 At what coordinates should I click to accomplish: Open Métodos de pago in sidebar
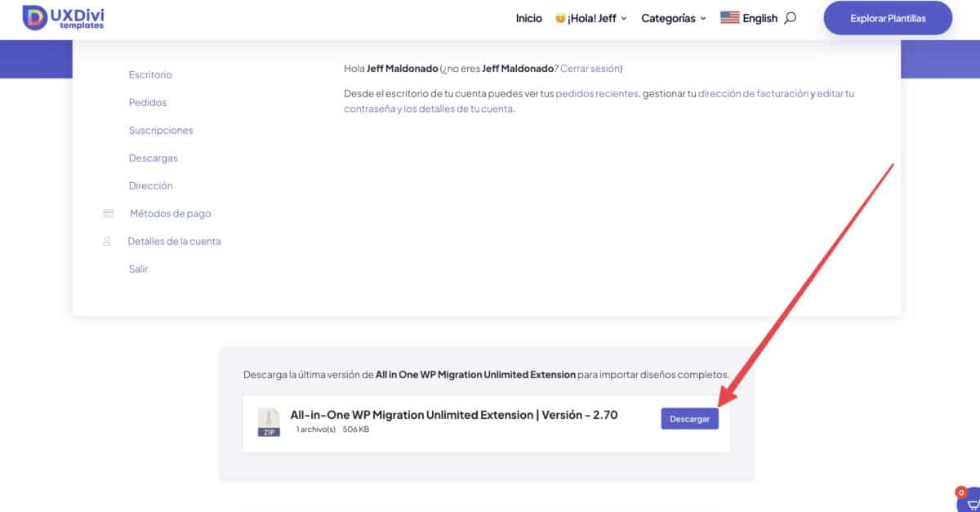pyautogui.click(x=170, y=213)
